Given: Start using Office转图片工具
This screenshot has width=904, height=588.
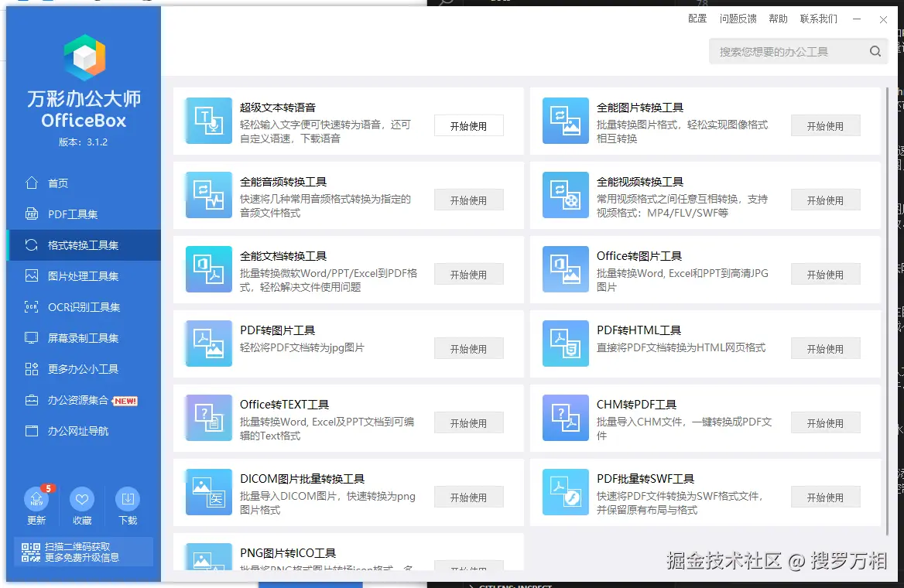Looking at the screenshot, I should click(825, 275).
